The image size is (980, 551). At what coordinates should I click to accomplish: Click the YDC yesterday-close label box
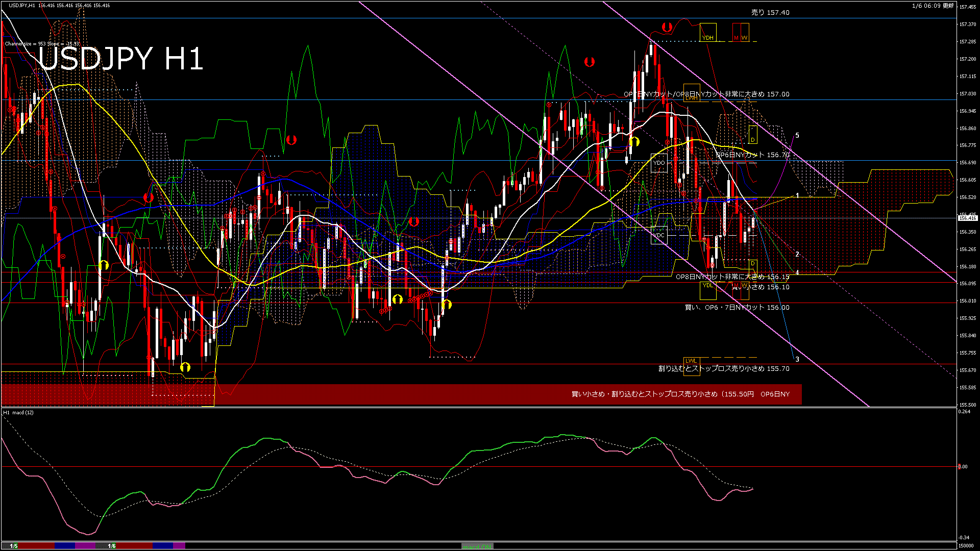click(659, 235)
